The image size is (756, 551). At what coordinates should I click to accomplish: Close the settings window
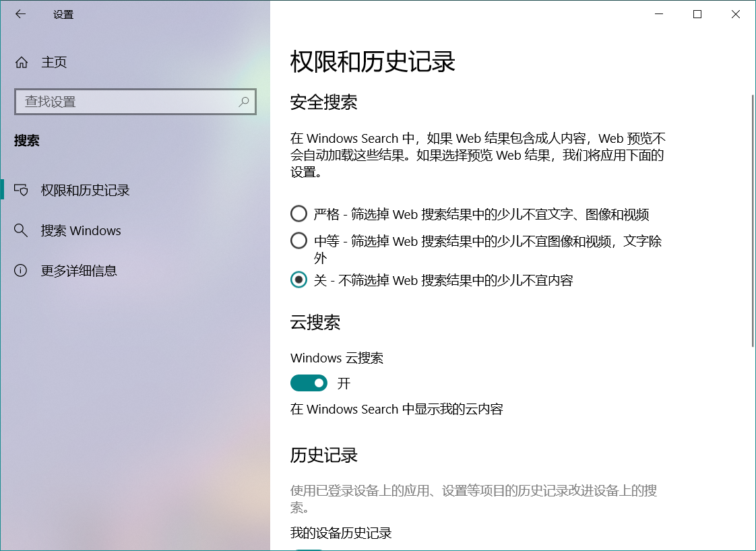pyautogui.click(x=735, y=14)
